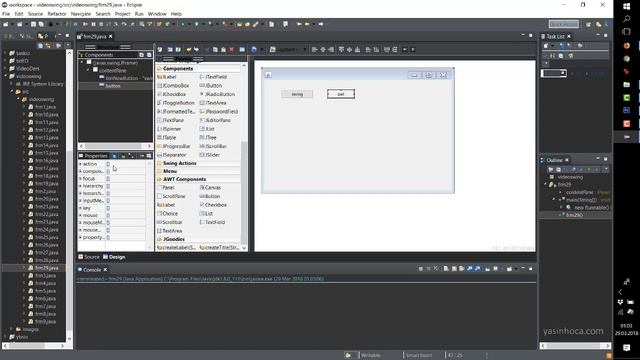Image resolution: width=640 pixels, height=360 pixels.
Task: Choose JSpinner from the palette
Action: click(169, 129)
